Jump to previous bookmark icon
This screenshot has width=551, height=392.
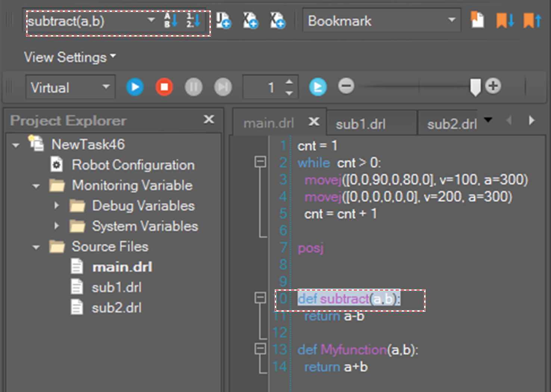(532, 21)
